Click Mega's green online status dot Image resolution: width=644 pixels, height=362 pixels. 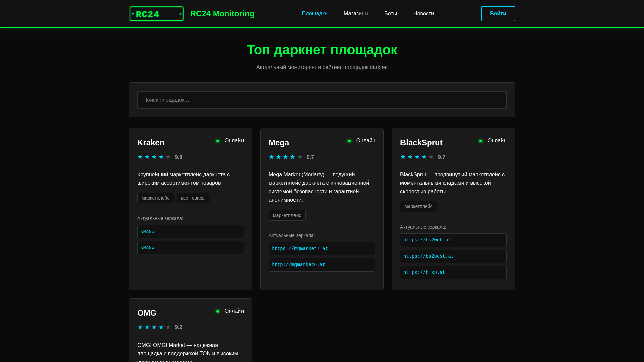pyautogui.click(x=349, y=141)
